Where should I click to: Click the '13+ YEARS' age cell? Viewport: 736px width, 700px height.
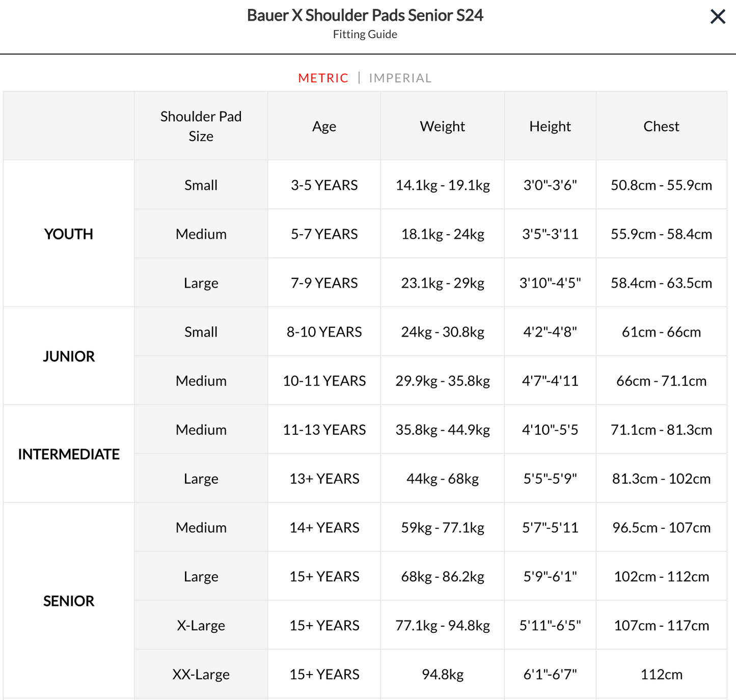324,479
